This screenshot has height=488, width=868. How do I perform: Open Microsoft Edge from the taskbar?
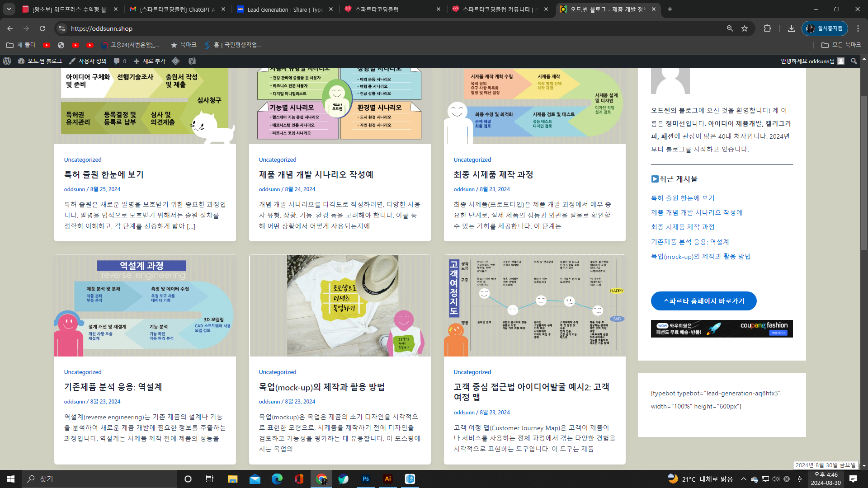tap(277, 479)
